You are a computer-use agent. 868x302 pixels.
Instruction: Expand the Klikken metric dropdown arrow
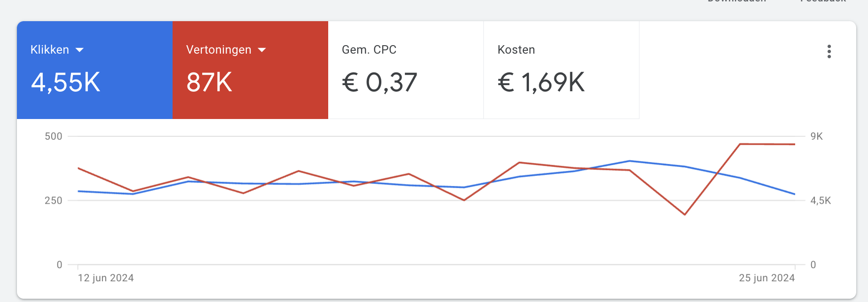pyautogui.click(x=79, y=50)
